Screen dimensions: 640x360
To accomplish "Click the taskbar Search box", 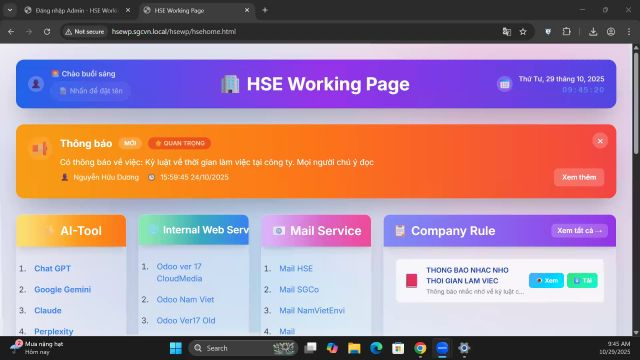I will [x=243, y=348].
